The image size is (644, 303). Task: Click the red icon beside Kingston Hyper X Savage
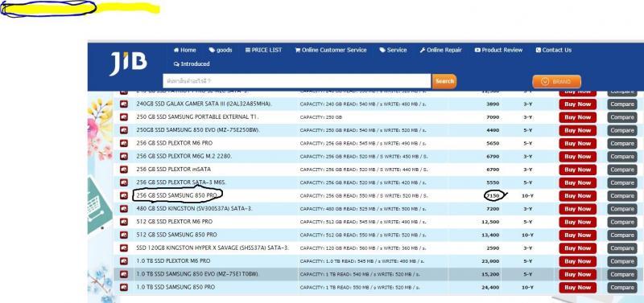click(124, 248)
